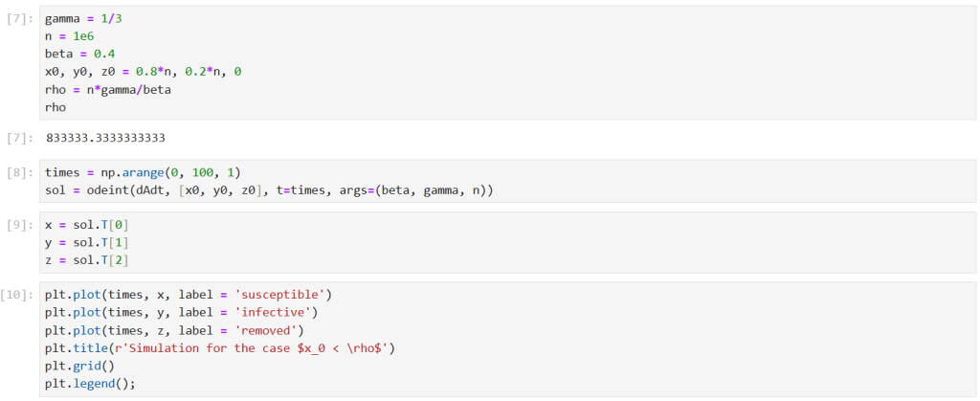Place cursor on the "n = 1e6" line

69,36
